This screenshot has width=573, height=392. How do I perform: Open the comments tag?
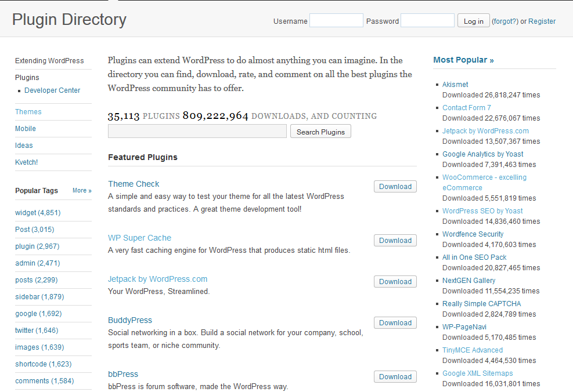pos(44,380)
